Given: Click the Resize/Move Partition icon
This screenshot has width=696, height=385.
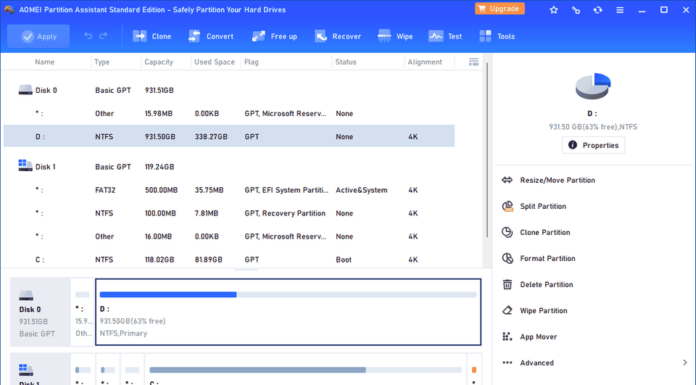Looking at the screenshot, I should tap(507, 180).
